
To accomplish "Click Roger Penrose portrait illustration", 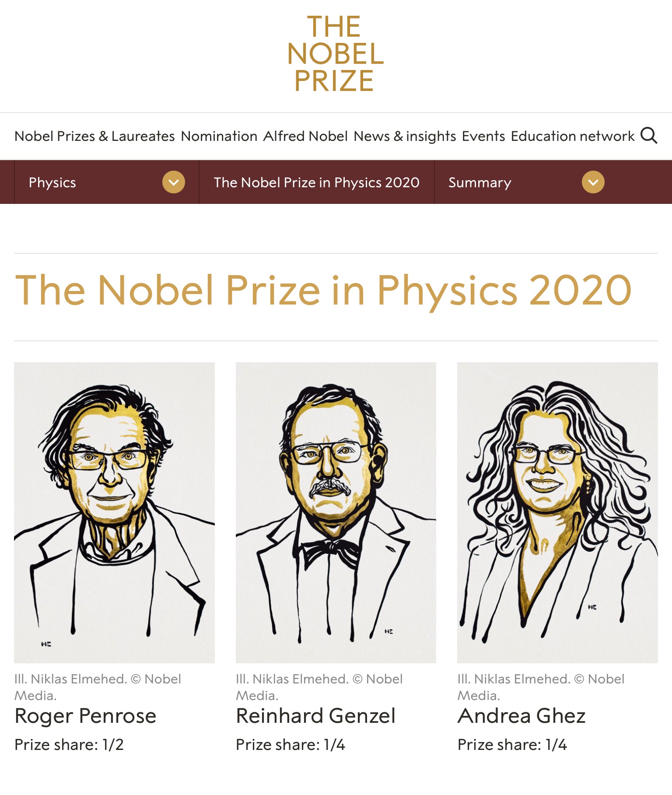I will (114, 512).
